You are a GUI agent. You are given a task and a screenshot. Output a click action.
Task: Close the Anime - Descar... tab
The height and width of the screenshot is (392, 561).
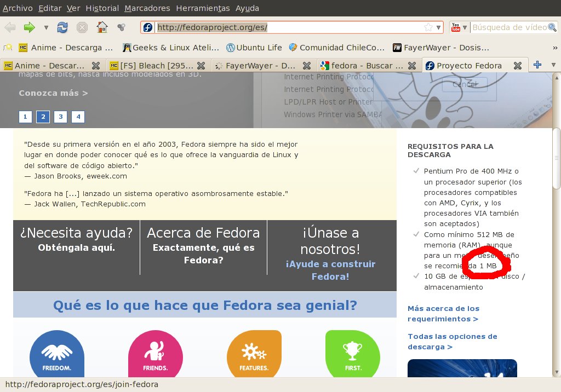(x=95, y=66)
